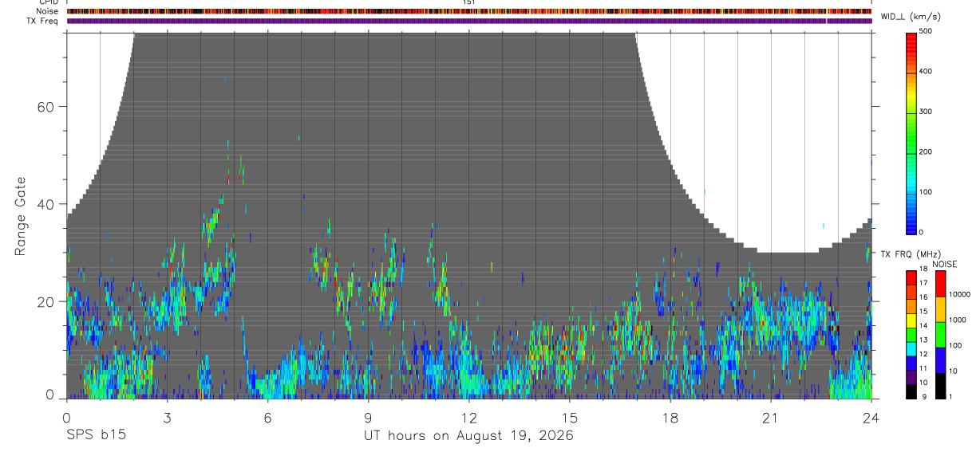The image size is (980, 452).
Task: Select the cyan 12 MHz TX FRQ swatch
Action: (911, 348)
